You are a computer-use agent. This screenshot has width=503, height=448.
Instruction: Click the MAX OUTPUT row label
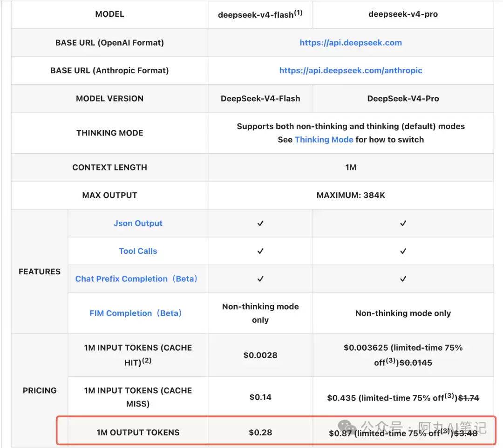[110, 195]
